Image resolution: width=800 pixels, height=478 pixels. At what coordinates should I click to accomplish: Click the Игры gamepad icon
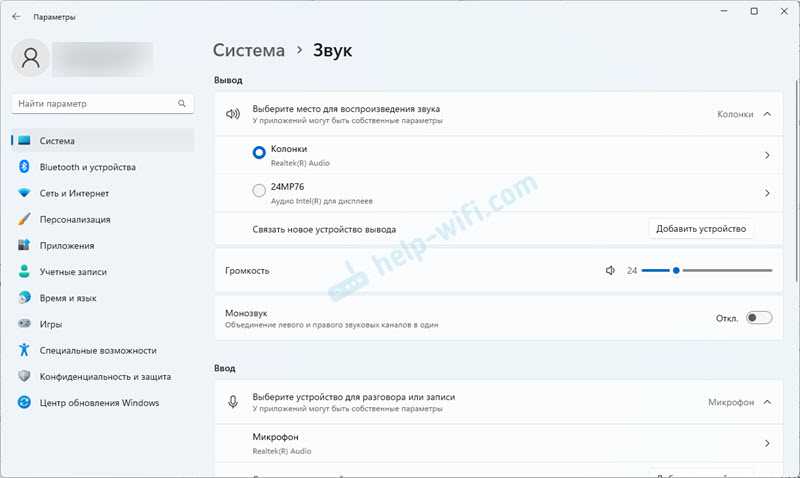[24, 323]
